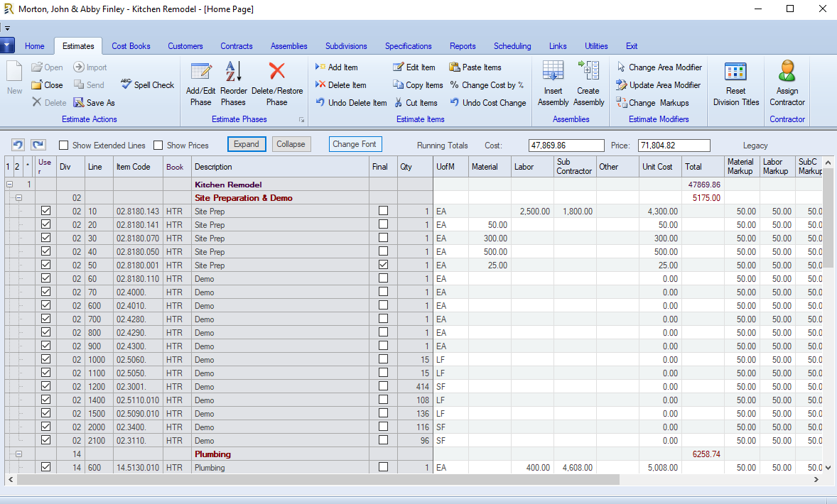
Task: Enable Show Extended Lines checkbox
Action: [63, 145]
